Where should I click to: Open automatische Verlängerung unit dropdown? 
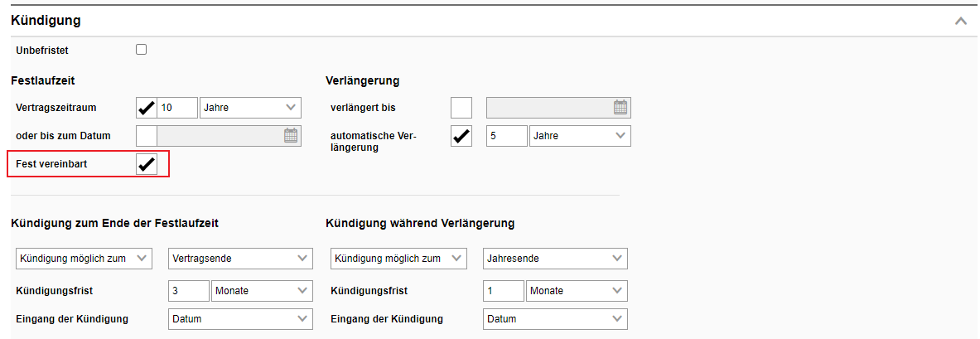[580, 136]
